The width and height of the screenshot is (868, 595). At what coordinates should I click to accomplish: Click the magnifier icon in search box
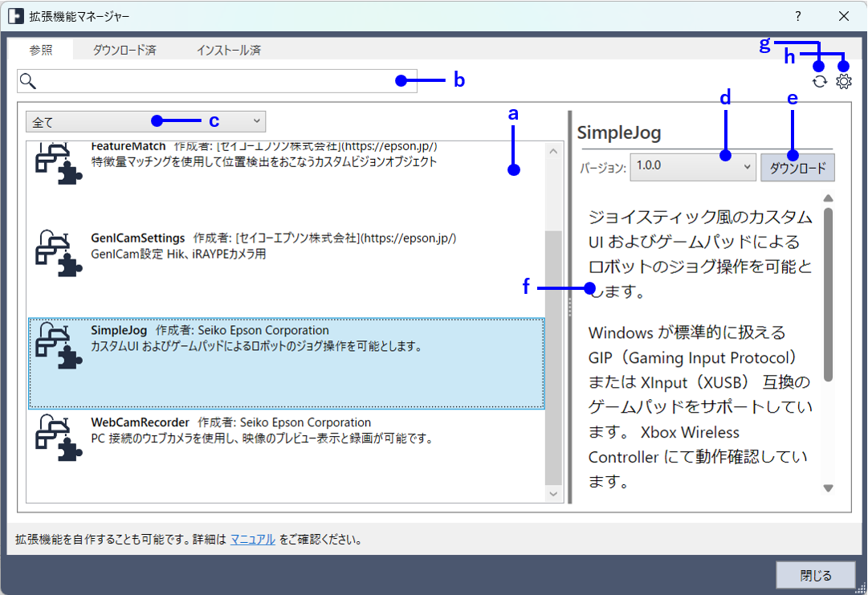[x=28, y=80]
